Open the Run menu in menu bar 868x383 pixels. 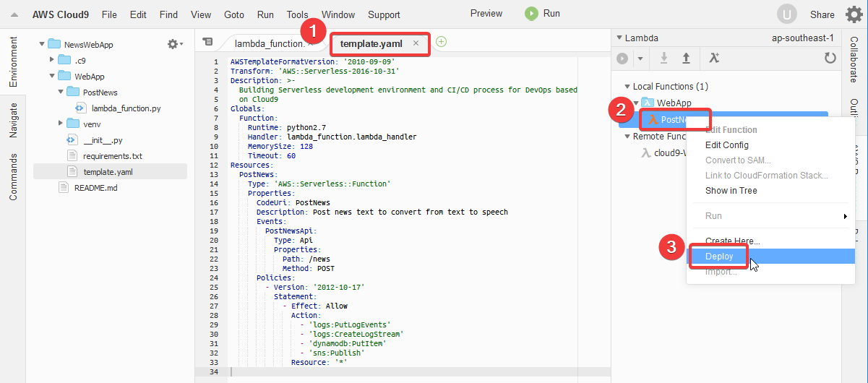(265, 14)
